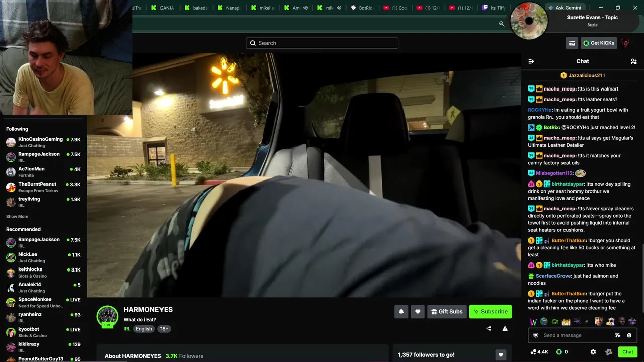Open the IRL category link
644x362 pixels.
coord(127,329)
